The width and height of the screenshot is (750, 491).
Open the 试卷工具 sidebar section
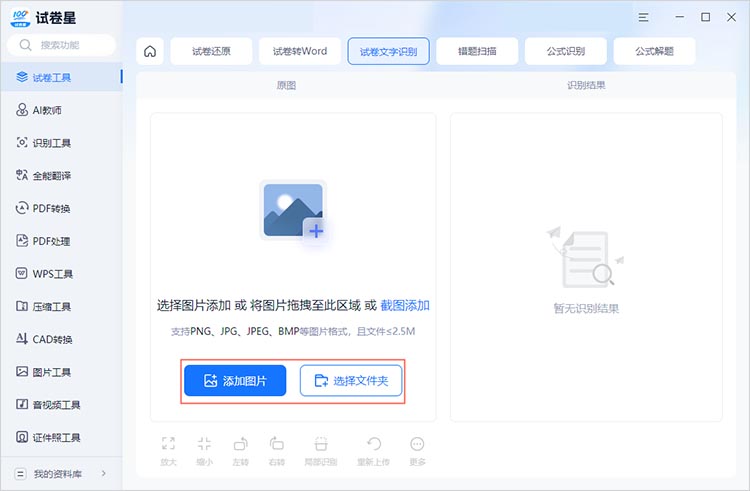pos(61,77)
